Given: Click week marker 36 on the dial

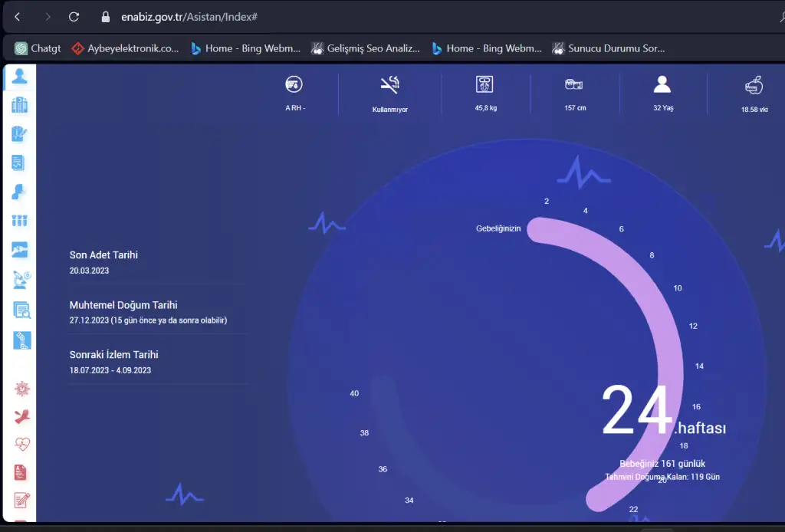Looking at the screenshot, I should (x=383, y=469).
